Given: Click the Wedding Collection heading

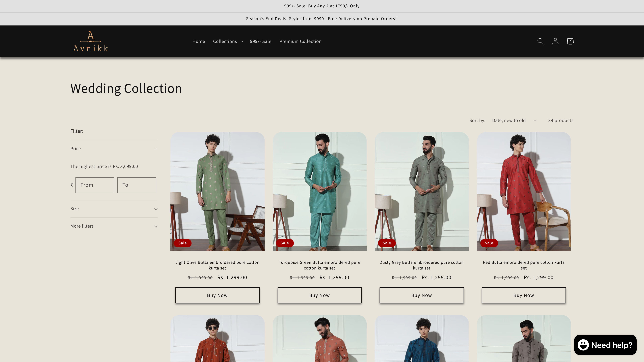Looking at the screenshot, I should tap(126, 88).
